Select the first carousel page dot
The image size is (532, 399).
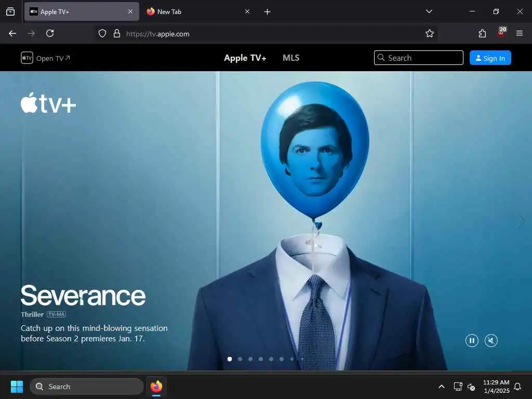[x=230, y=359]
